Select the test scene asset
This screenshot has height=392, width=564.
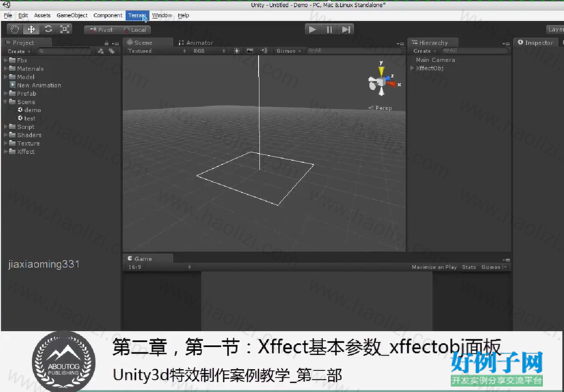[x=27, y=118]
